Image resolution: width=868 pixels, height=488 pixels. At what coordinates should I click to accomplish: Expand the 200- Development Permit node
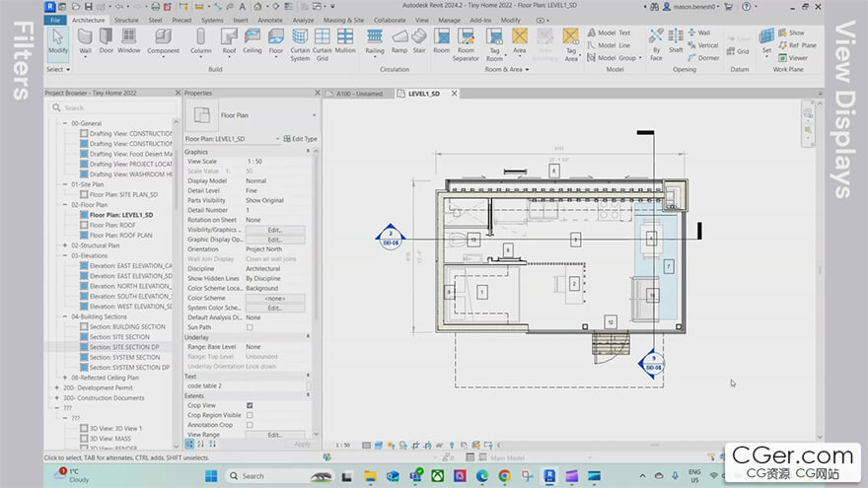tap(56, 387)
